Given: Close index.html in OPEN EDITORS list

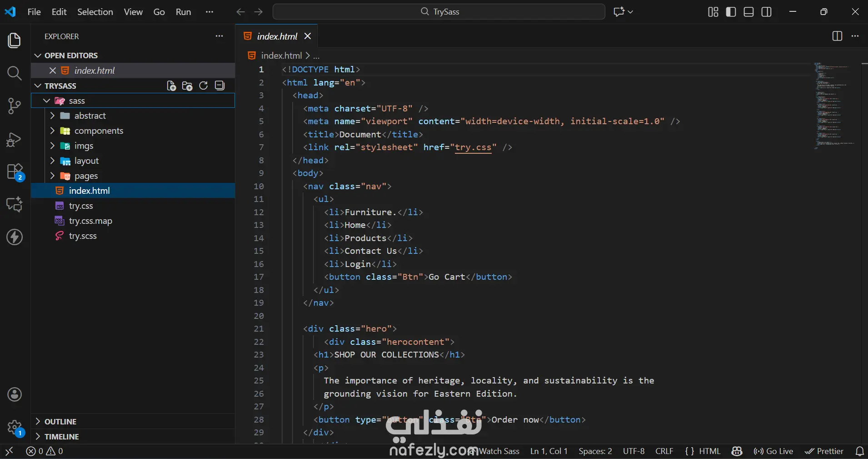Looking at the screenshot, I should [53, 71].
